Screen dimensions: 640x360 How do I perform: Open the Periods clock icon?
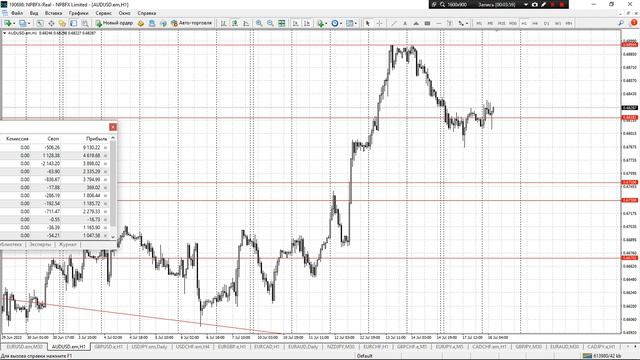pyautogui.click(x=335, y=23)
